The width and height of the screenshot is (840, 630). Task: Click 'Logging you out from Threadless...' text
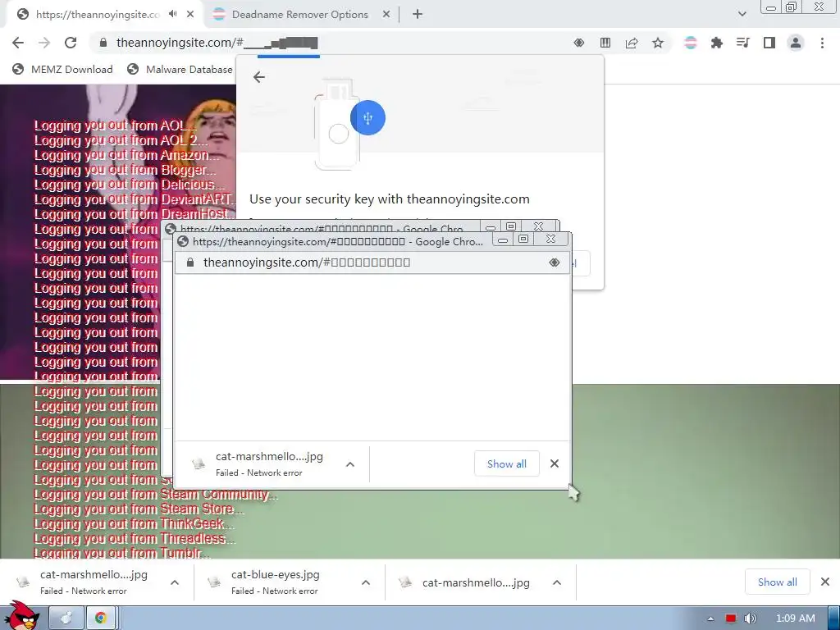pyautogui.click(x=135, y=538)
